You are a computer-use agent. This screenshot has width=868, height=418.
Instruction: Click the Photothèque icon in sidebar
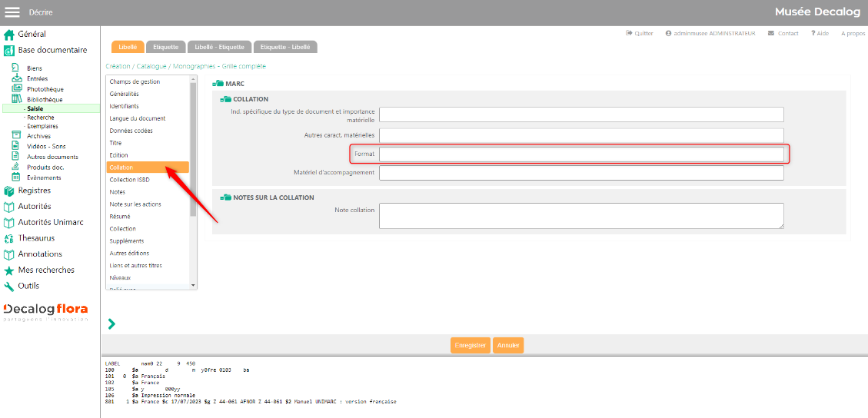(x=16, y=89)
